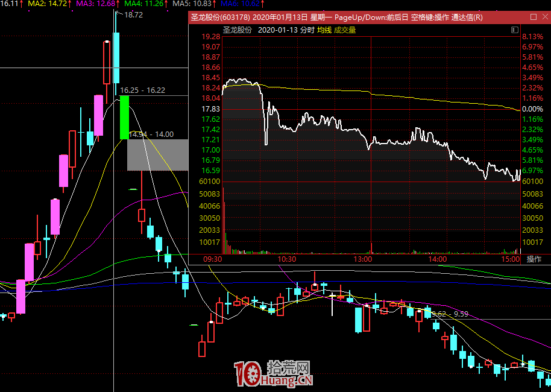
Task: Click the 17.83 previous-close price label
Action: 211,109
